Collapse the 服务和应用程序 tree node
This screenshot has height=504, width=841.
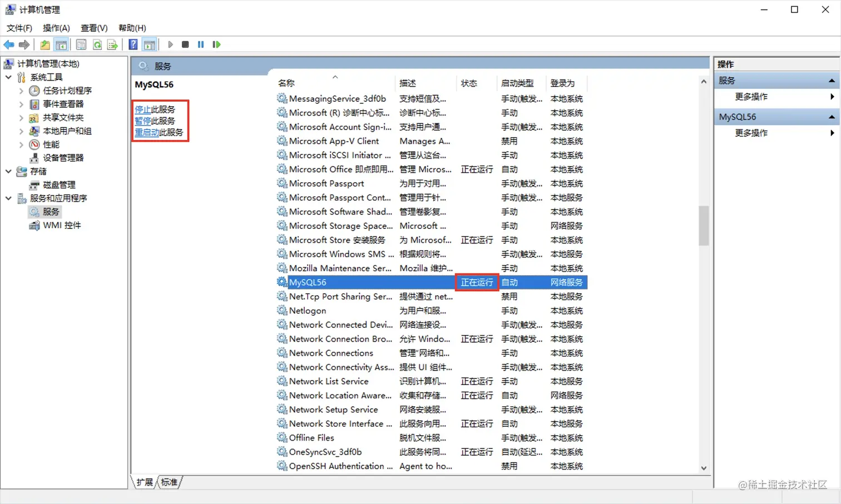pyautogui.click(x=8, y=198)
